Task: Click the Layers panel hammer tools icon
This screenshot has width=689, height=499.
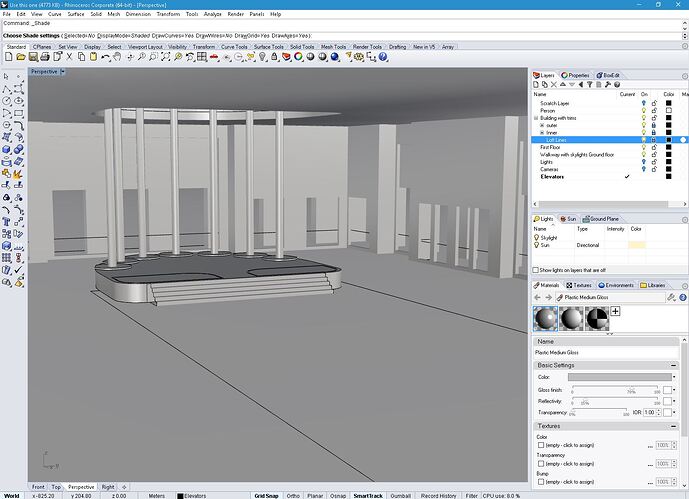Action: [x=608, y=84]
